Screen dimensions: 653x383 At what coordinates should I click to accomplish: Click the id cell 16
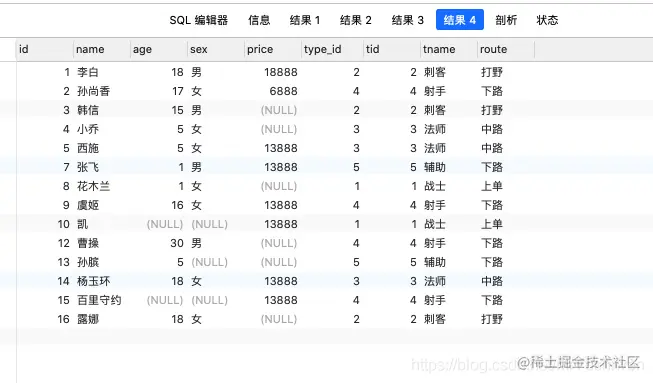pos(63,319)
